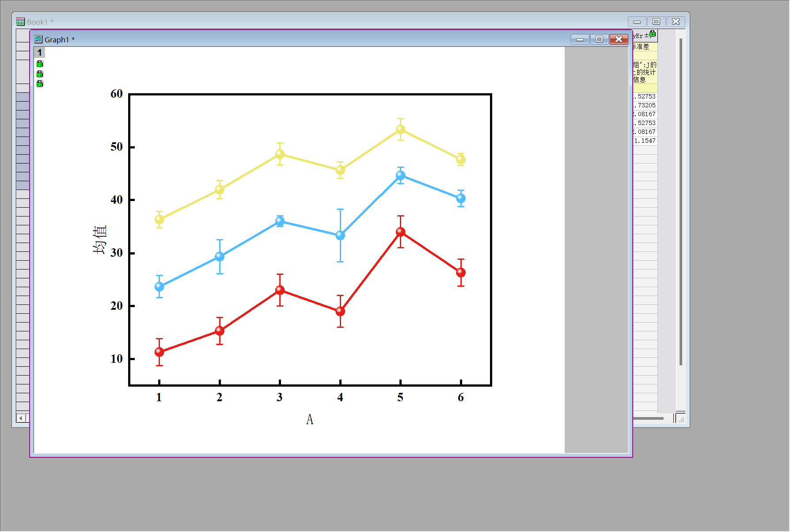Screen dimensions: 790x532
Task: Click the 的统计信息 comment cell in Book1
Action: 645,72
